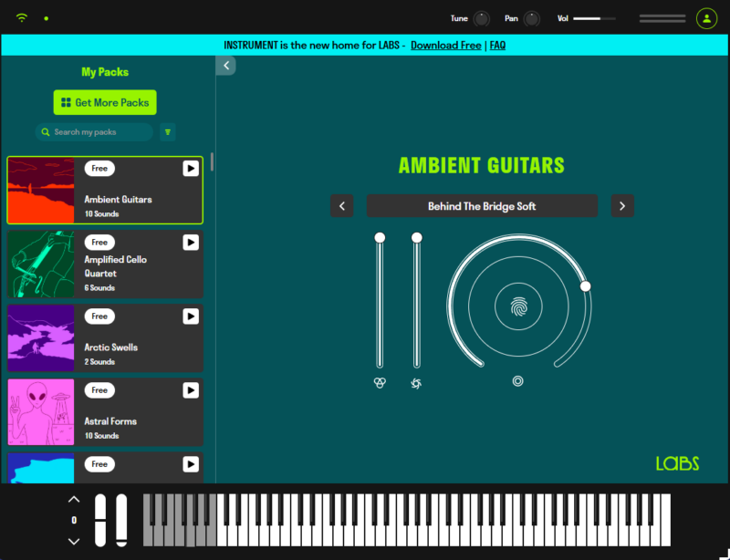Open the pack filter icon
Image resolution: width=730 pixels, height=560 pixels.
coord(168,132)
